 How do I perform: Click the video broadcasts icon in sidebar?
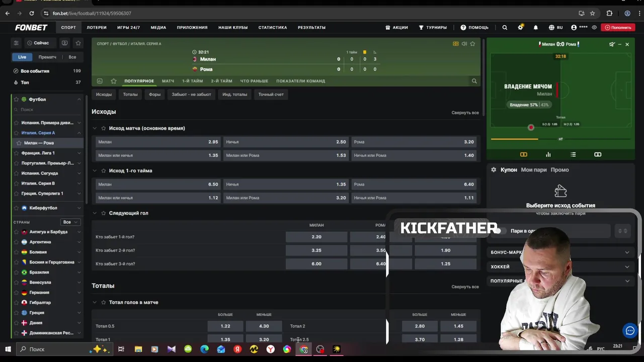(x=64, y=43)
